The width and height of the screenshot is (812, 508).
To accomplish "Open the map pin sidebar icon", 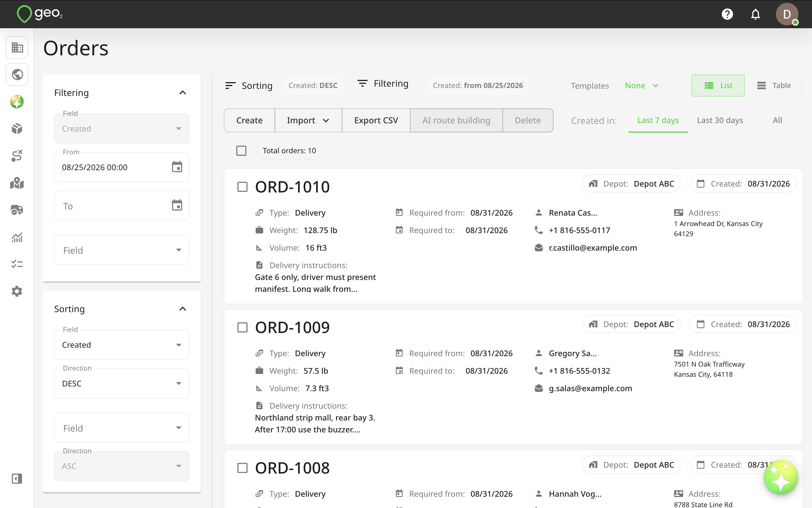I will (x=17, y=183).
